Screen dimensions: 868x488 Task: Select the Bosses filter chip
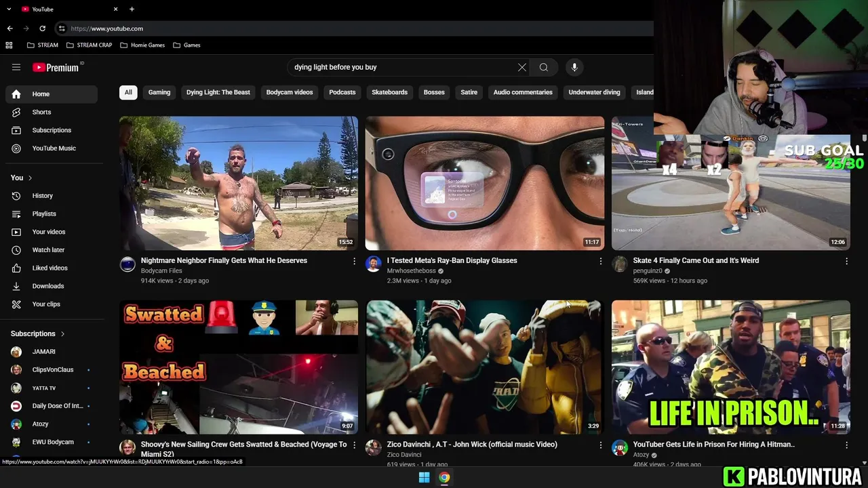(x=434, y=92)
